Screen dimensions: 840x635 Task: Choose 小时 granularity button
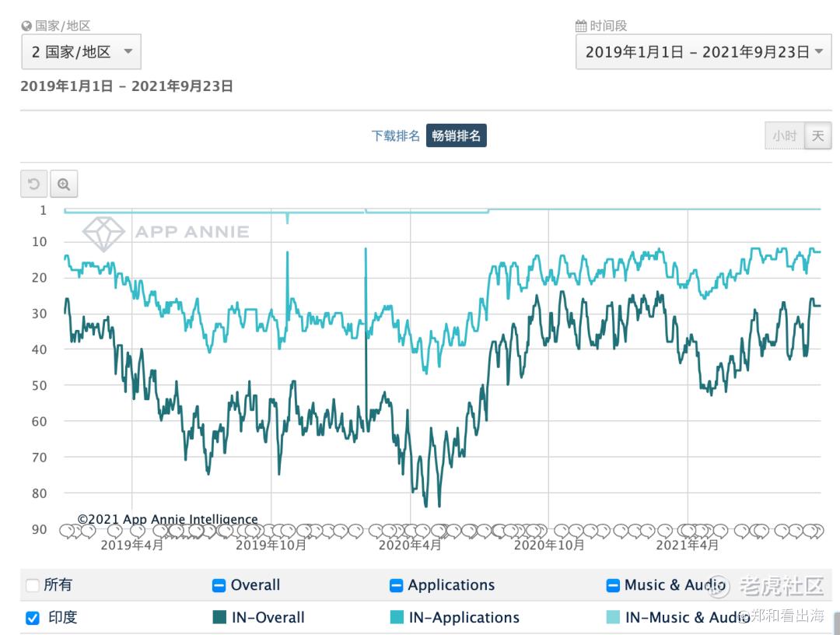784,135
